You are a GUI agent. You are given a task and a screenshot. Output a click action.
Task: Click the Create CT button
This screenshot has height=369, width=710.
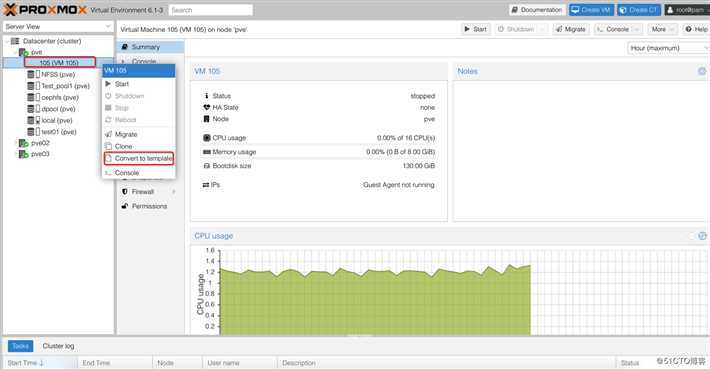point(639,10)
